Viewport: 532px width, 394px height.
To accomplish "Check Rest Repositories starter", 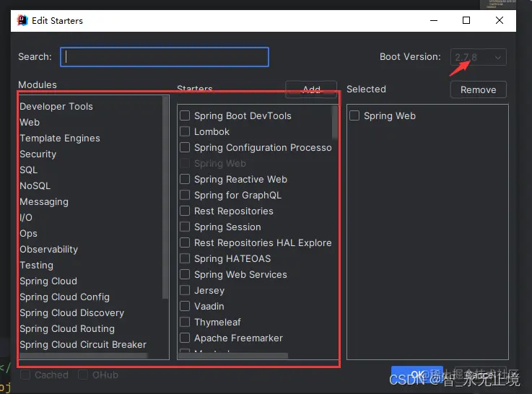I will (185, 211).
